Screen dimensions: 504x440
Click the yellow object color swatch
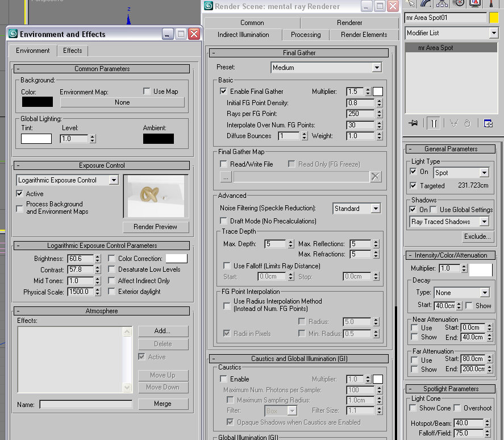[494, 18]
